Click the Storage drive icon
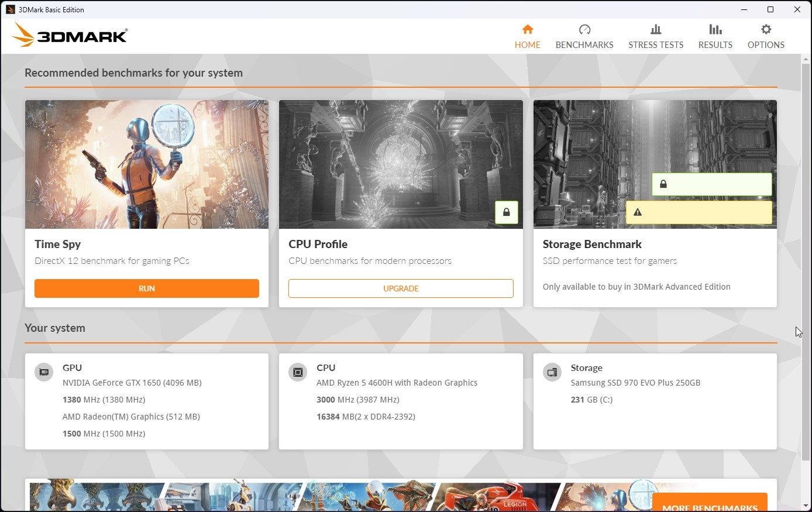The height and width of the screenshot is (512, 812). [552, 372]
